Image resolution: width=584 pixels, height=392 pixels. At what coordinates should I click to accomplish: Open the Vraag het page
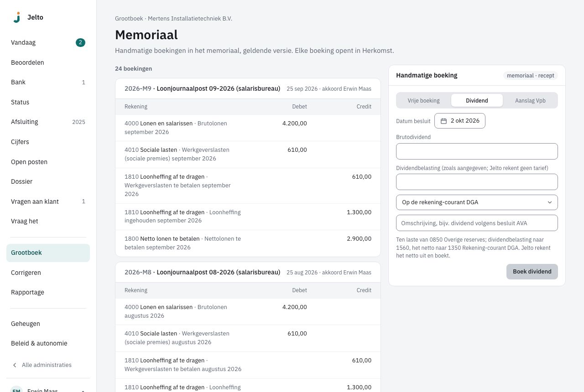point(48,221)
